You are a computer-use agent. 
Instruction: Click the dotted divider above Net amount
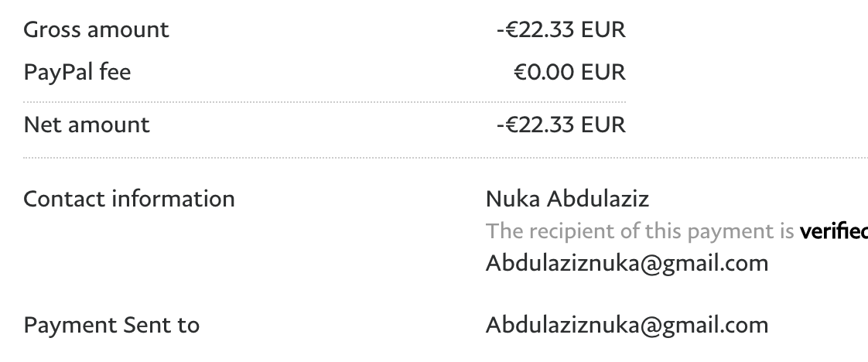coord(324,102)
